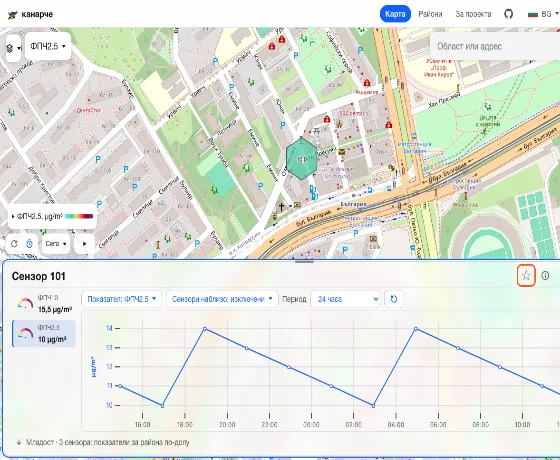Open the map layers selector icon
The image size is (560, 460).
click(x=13, y=48)
